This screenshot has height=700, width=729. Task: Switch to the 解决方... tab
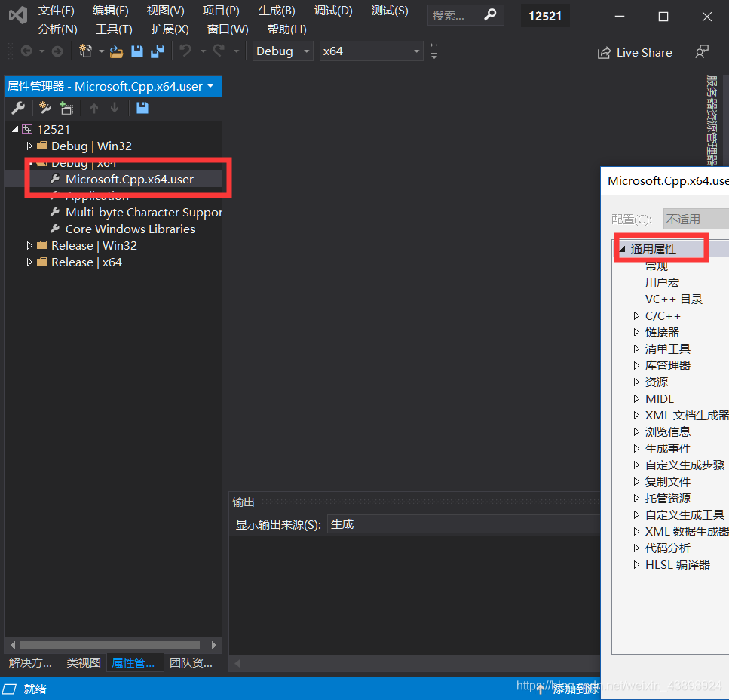(30, 662)
